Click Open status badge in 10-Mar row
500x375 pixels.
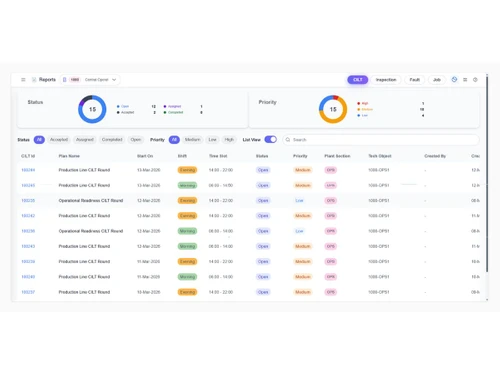(x=263, y=292)
